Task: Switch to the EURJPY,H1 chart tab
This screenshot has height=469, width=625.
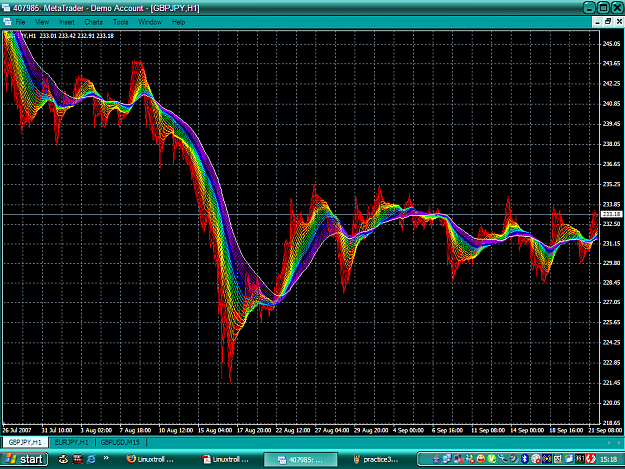Action: (x=71, y=442)
